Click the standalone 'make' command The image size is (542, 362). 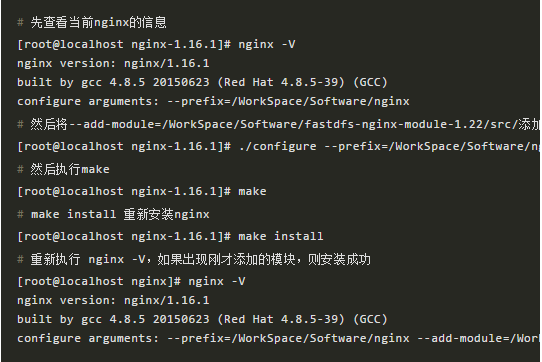(252, 191)
